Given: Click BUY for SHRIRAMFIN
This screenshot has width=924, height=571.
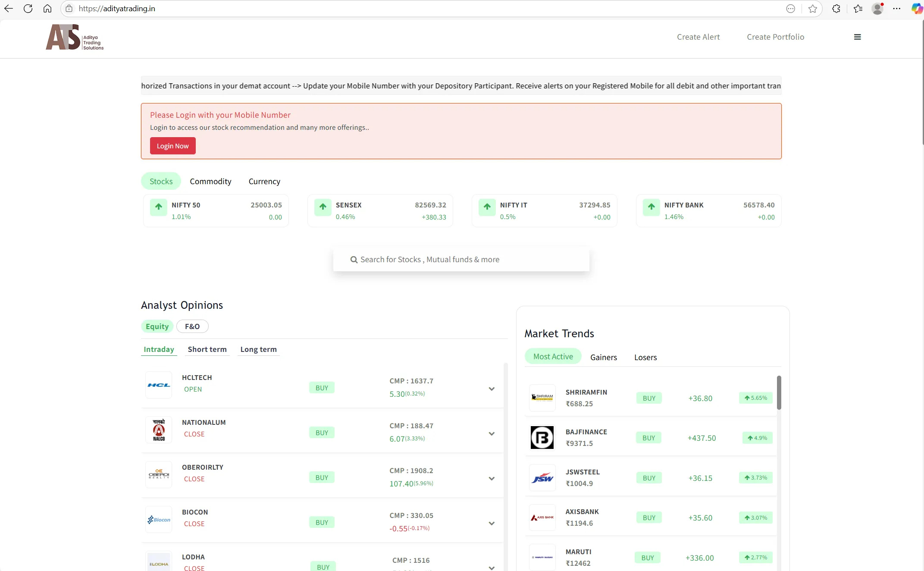Looking at the screenshot, I should 649,398.
